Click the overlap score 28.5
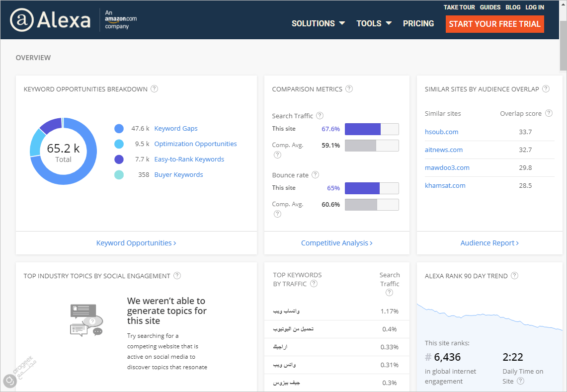Screen dimensions: 567x392 click(x=525, y=185)
